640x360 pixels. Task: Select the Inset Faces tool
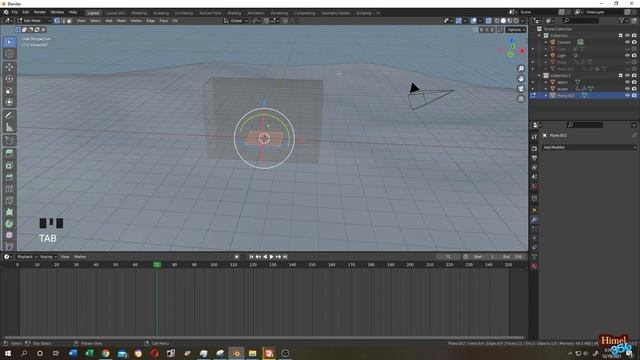9,165
